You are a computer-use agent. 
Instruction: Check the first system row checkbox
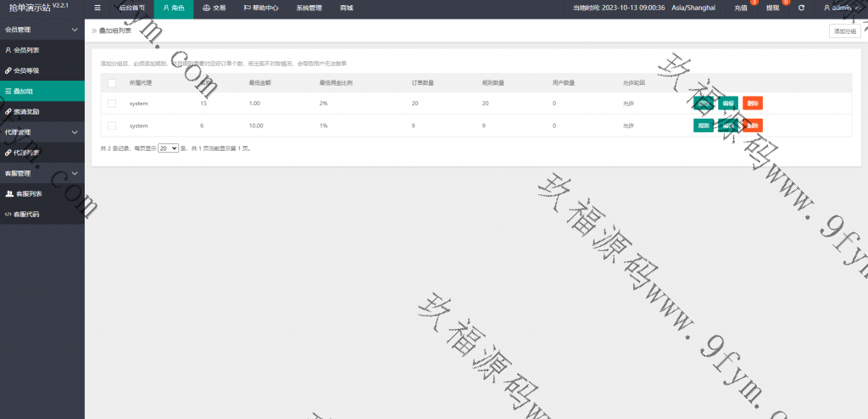point(112,103)
